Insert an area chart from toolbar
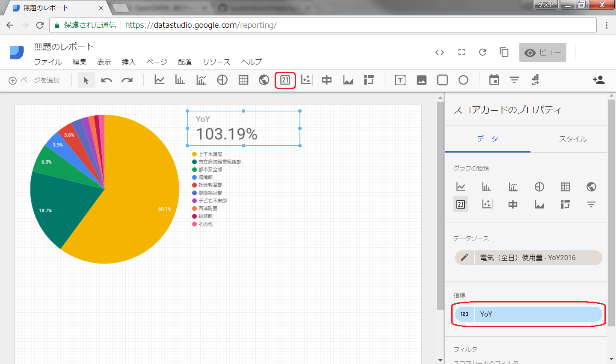616x364 pixels. (x=348, y=80)
